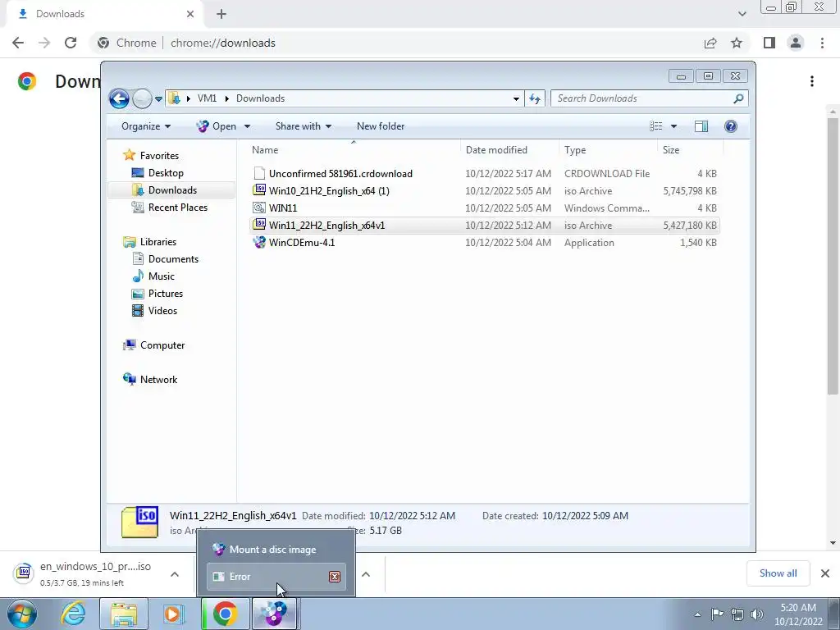
Task: Bookmark this page with the star icon
Action: coord(737,43)
